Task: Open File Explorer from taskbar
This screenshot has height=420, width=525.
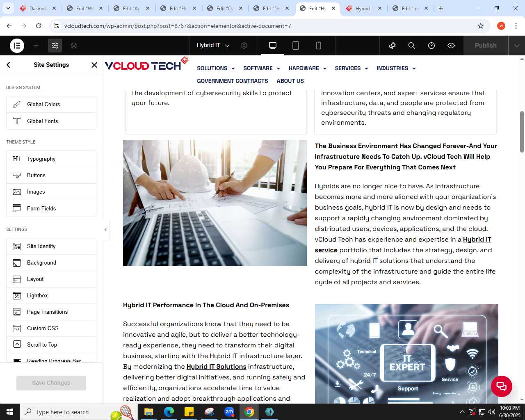Action: [x=148, y=412]
